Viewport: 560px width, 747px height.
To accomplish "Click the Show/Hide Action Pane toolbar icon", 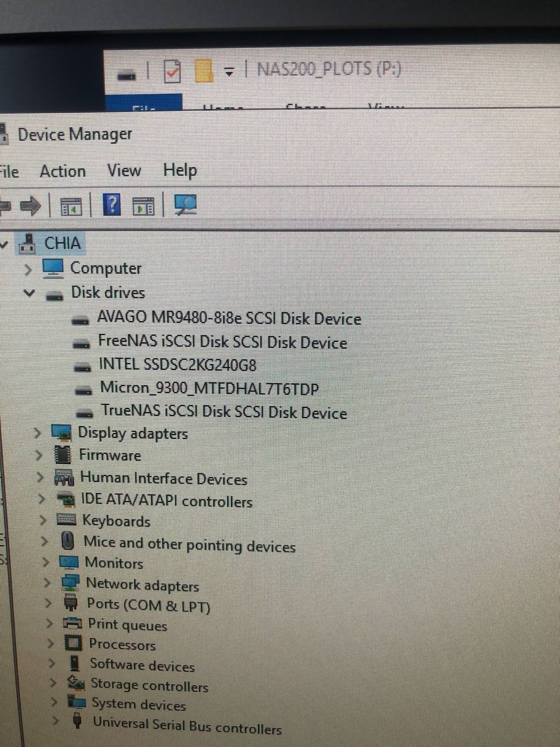I will 143,206.
